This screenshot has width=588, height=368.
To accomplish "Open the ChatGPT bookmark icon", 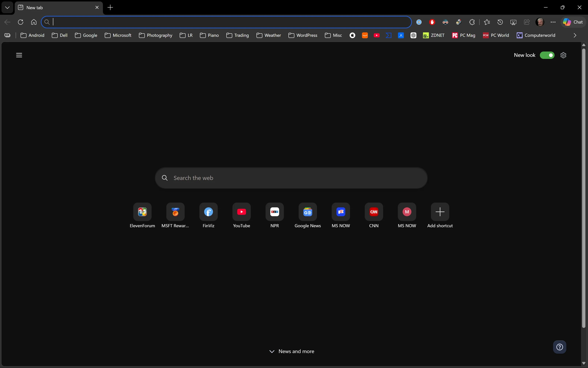I will pyautogui.click(x=413, y=35).
